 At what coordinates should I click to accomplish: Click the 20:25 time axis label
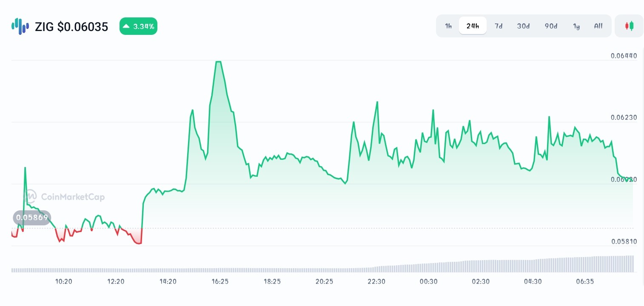pyautogui.click(x=324, y=281)
